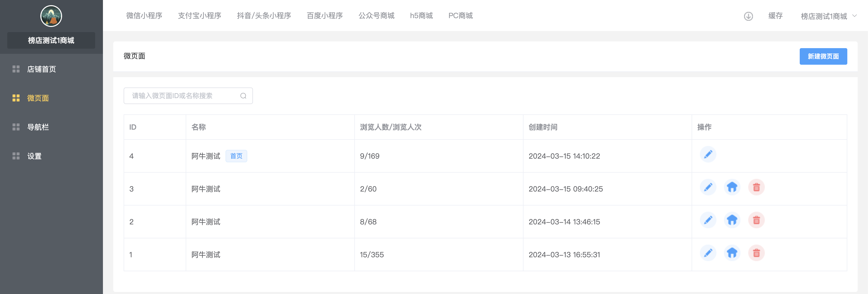Click the 榜店测试1商城 sidebar title button
The height and width of the screenshot is (294, 868).
point(51,40)
